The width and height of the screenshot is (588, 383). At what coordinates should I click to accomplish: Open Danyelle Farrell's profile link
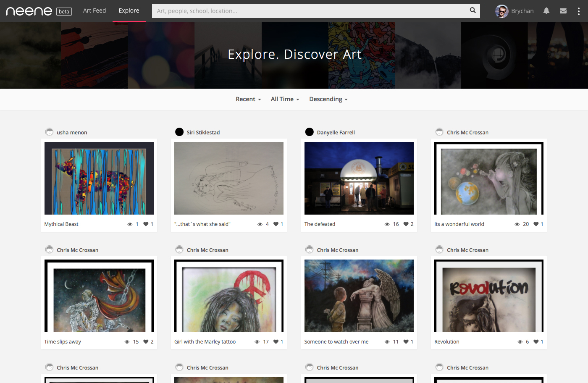tap(336, 132)
